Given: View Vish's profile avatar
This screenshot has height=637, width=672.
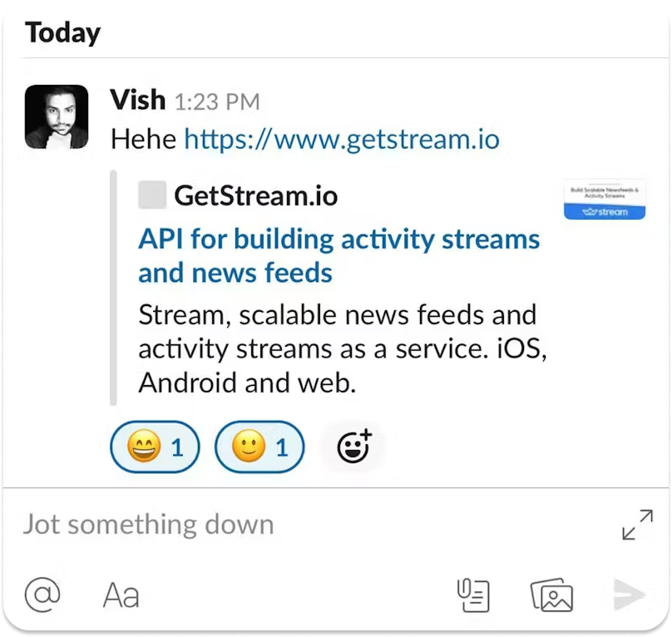Looking at the screenshot, I should (x=56, y=117).
